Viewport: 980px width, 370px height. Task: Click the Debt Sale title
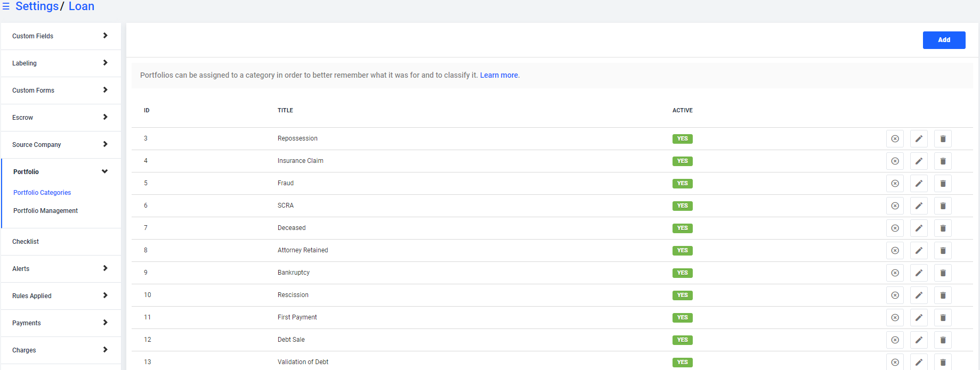click(291, 340)
